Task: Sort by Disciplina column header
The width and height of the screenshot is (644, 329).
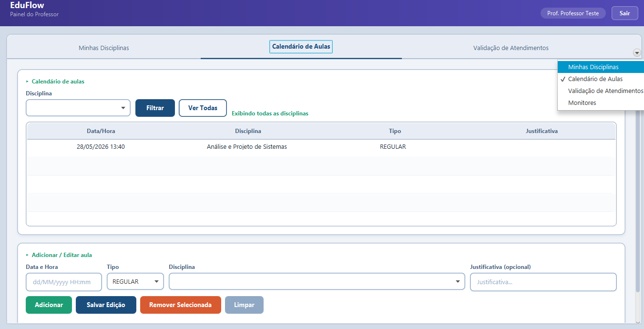Action: pyautogui.click(x=248, y=131)
